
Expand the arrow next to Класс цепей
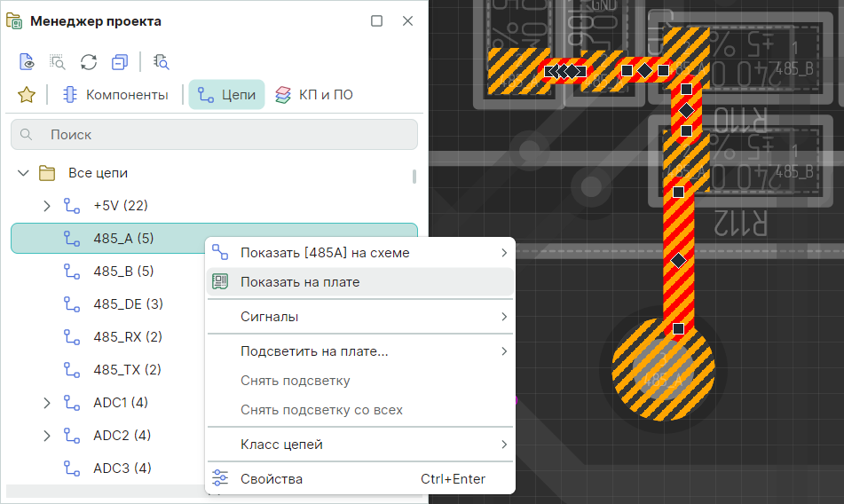tap(504, 445)
